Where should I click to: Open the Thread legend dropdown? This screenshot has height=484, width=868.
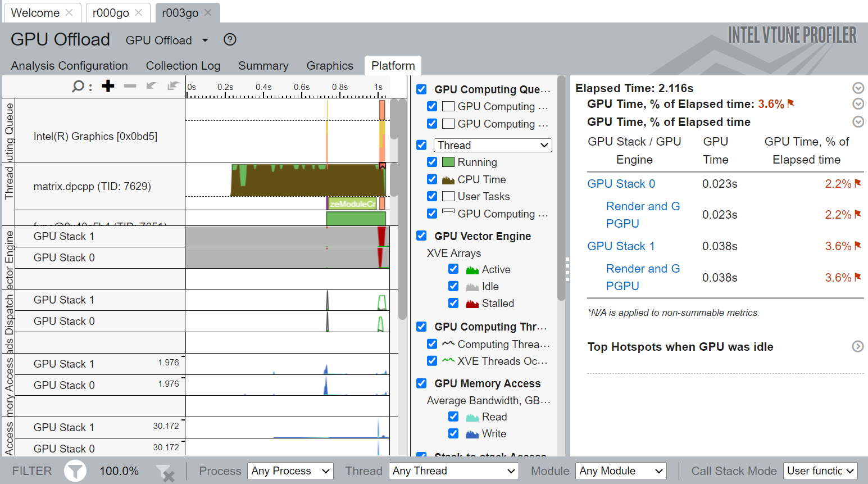click(493, 146)
